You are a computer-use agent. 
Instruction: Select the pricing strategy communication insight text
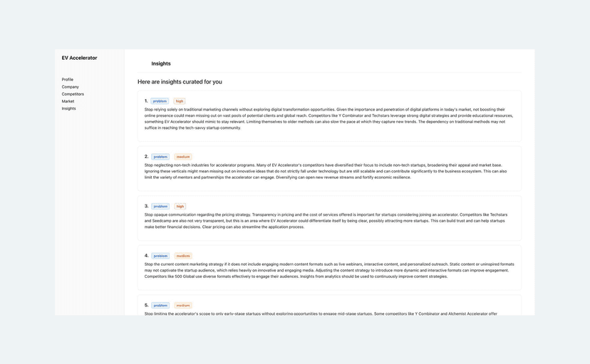pos(326,221)
